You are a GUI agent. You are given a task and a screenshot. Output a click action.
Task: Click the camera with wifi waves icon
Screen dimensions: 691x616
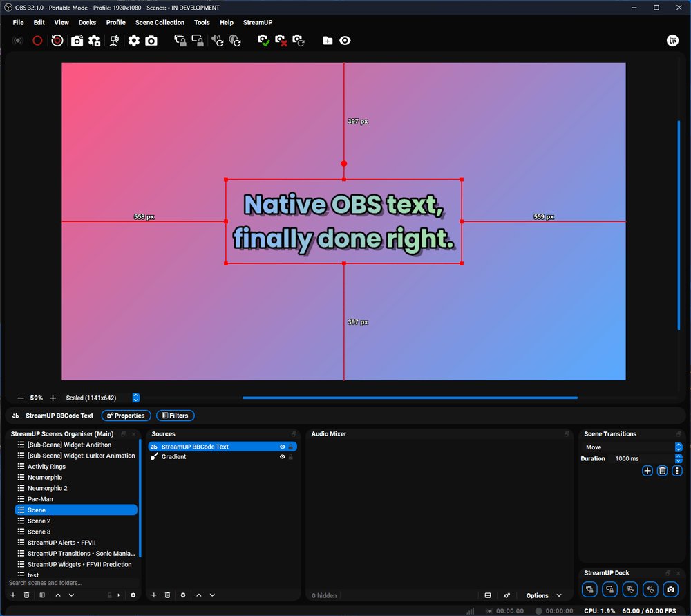coord(77,41)
